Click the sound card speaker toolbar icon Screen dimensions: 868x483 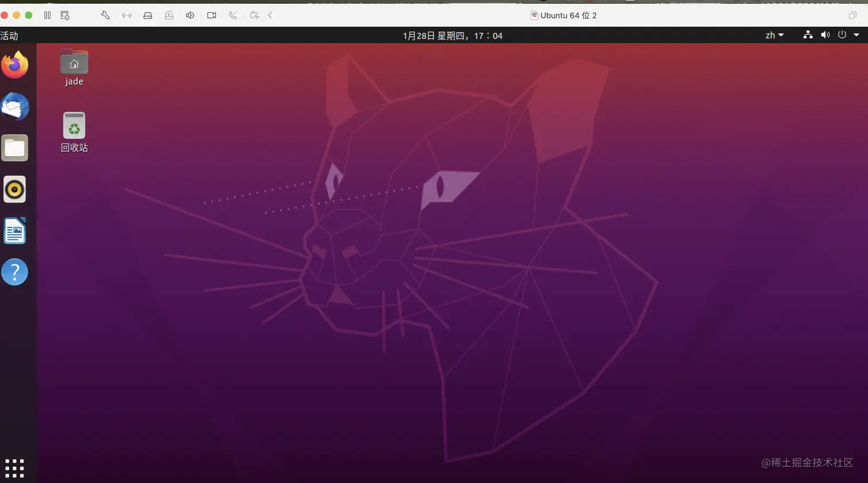[190, 16]
